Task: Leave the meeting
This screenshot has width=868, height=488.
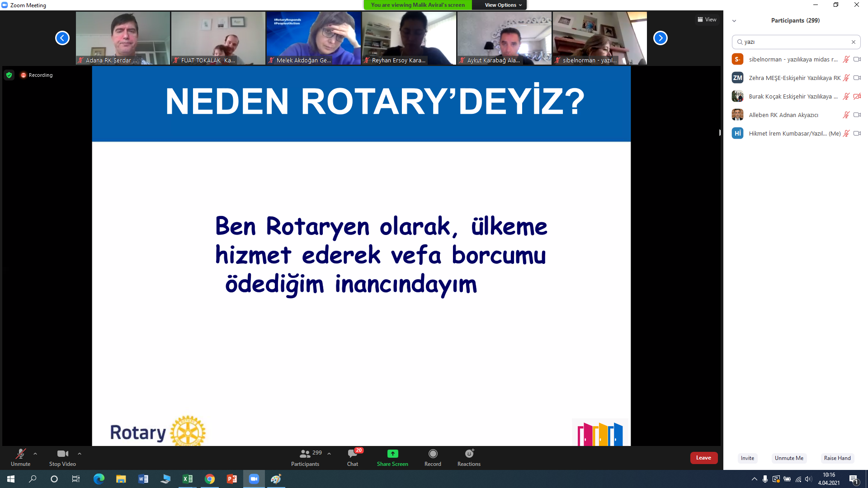Action: coord(703,458)
